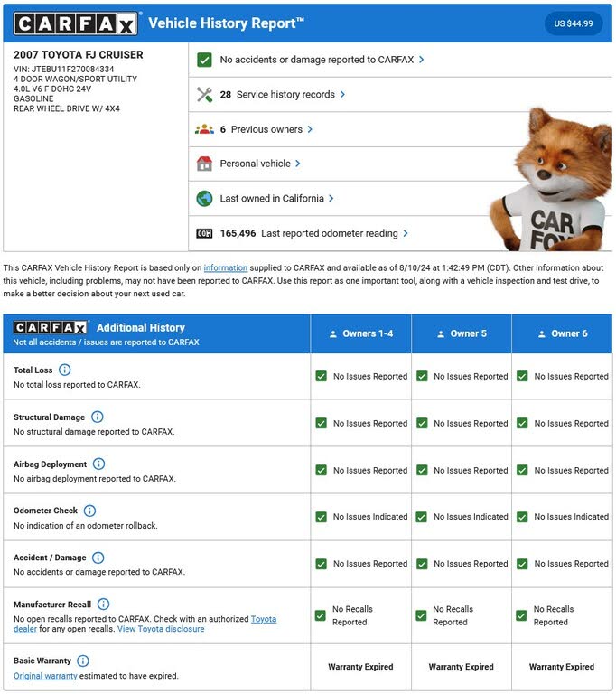Expand the 6 Previous owners chevron
This screenshot has height=694, width=616.
tap(310, 129)
